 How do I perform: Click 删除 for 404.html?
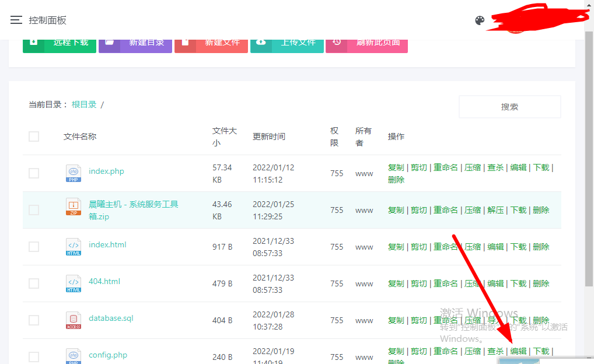click(541, 283)
